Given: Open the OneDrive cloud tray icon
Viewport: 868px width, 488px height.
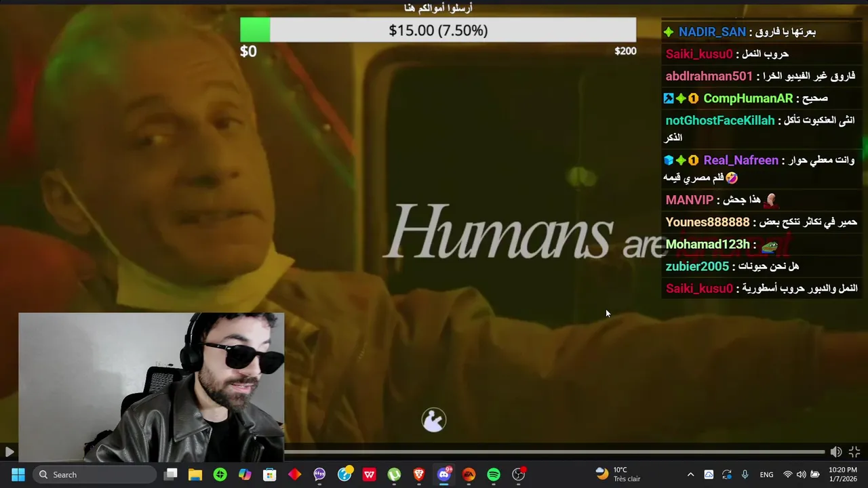Looking at the screenshot, I should click(x=709, y=474).
